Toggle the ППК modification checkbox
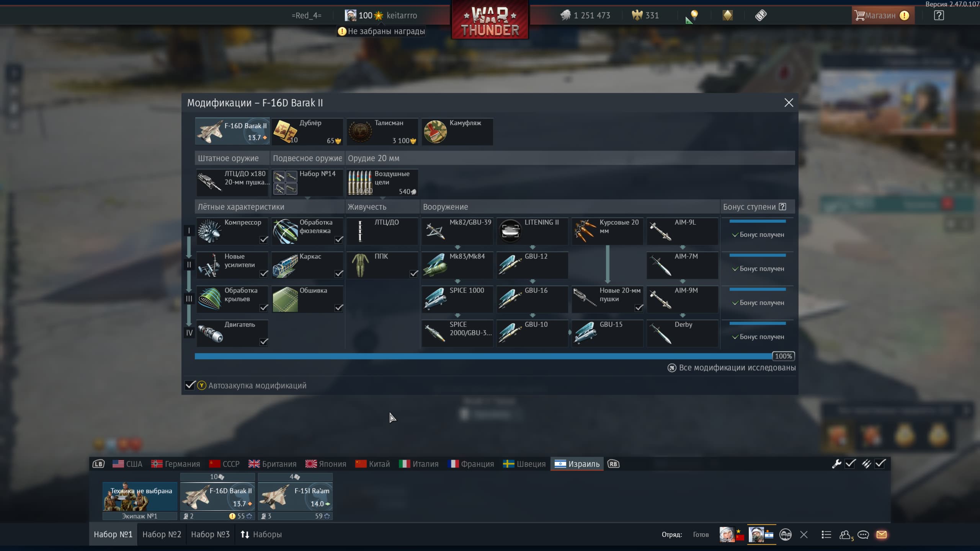980x551 pixels. pyautogui.click(x=414, y=274)
